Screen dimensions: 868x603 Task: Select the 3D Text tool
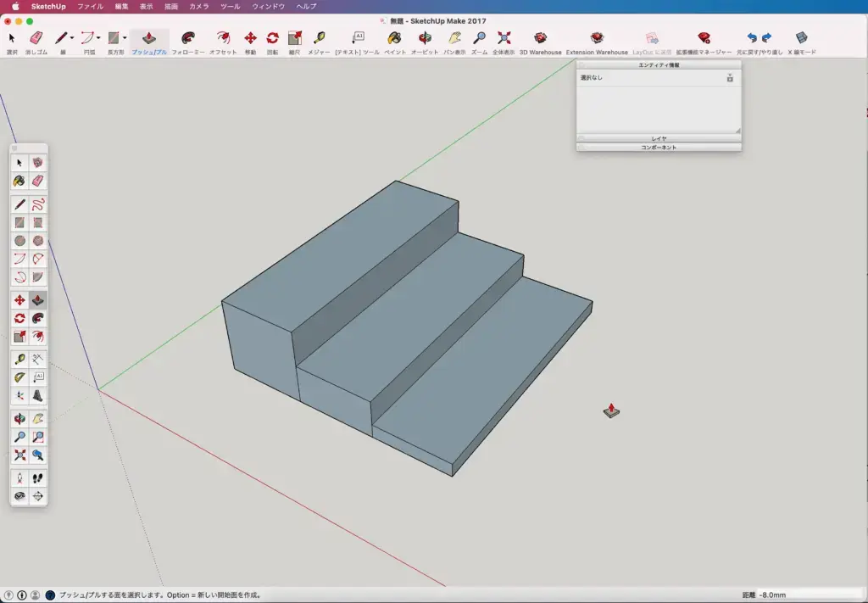37,395
